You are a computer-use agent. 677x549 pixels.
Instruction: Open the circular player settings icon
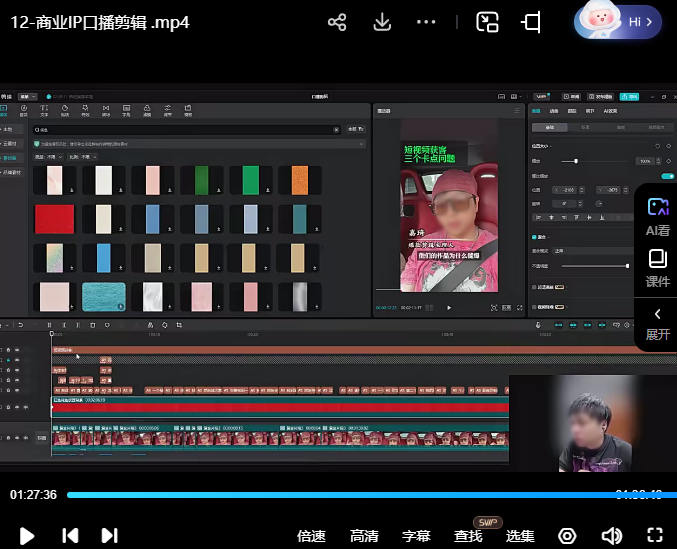(x=567, y=536)
